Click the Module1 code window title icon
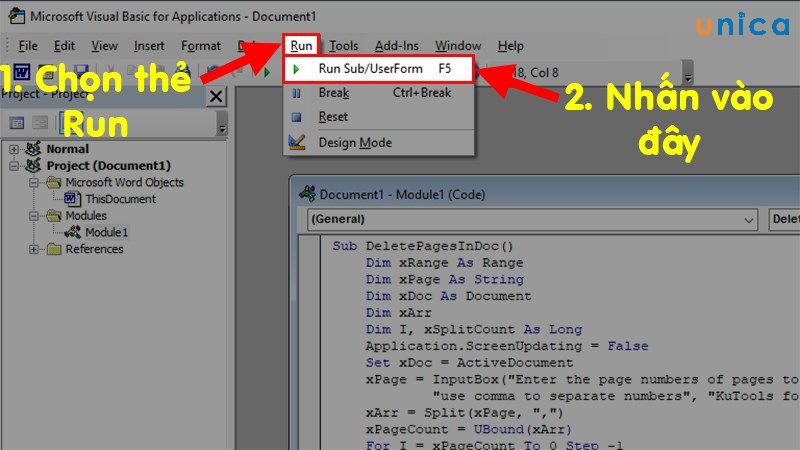The image size is (800, 450). click(x=307, y=194)
